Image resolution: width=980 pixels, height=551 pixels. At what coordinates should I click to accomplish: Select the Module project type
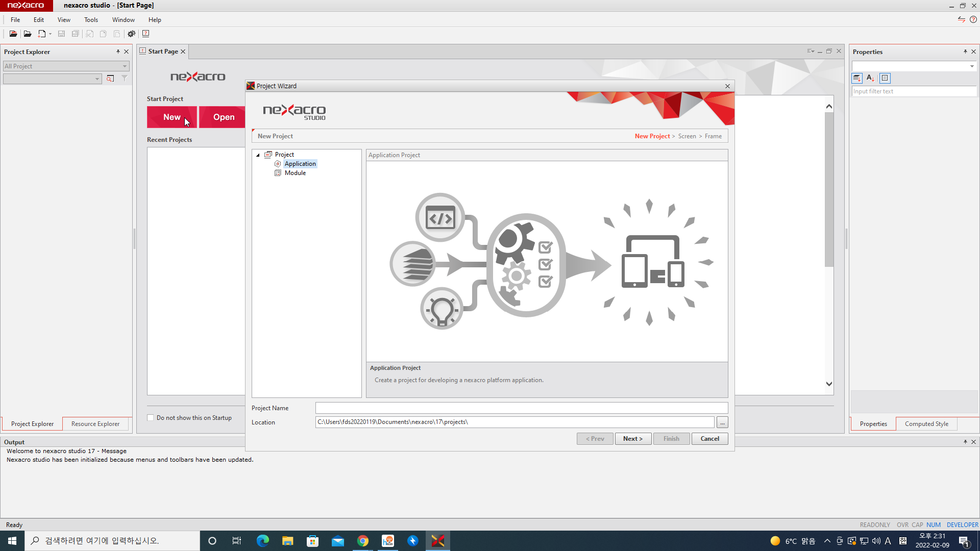(x=295, y=173)
